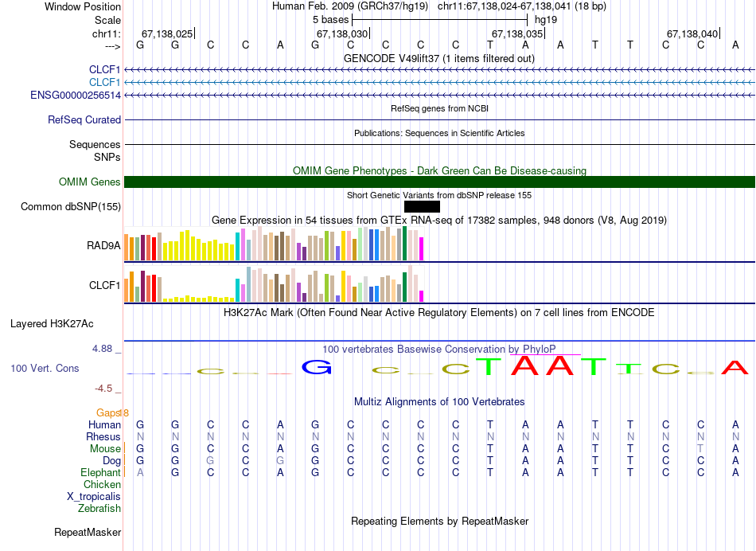The image size is (756, 551).
Task: Click the ENSG00000256514 gene label
Action: (76, 95)
